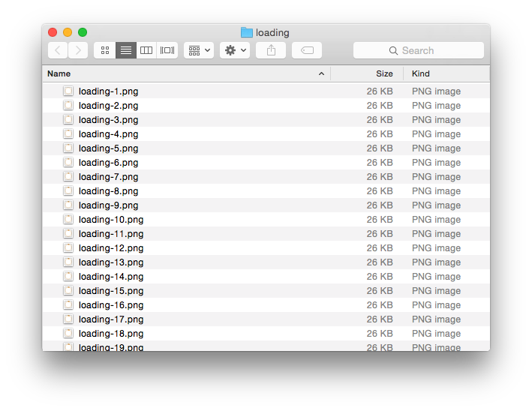The height and width of the screenshot is (411, 532).
Task: Select the file loading-10.png
Action: [266, 220]
